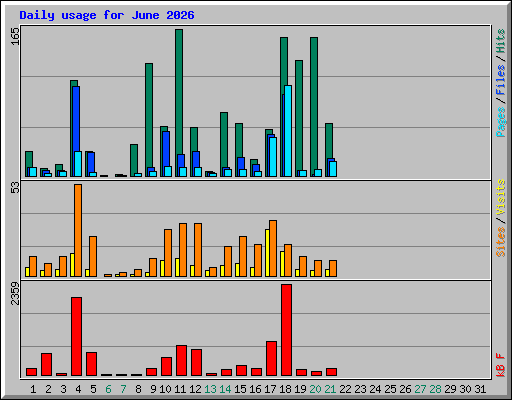Click the cyan pages bar for day 17

[273, 157]
